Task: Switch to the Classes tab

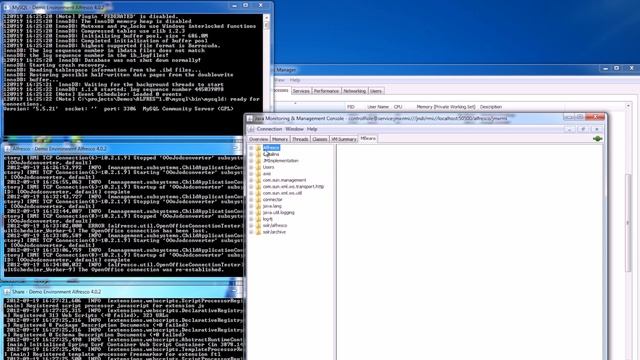Action: click(x=320, y=139)
